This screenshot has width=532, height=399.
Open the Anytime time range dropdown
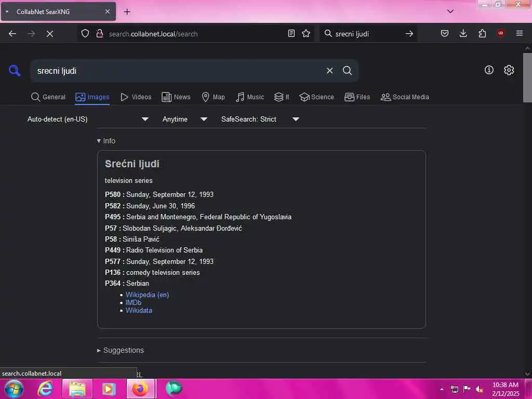[x=184, y=119]
